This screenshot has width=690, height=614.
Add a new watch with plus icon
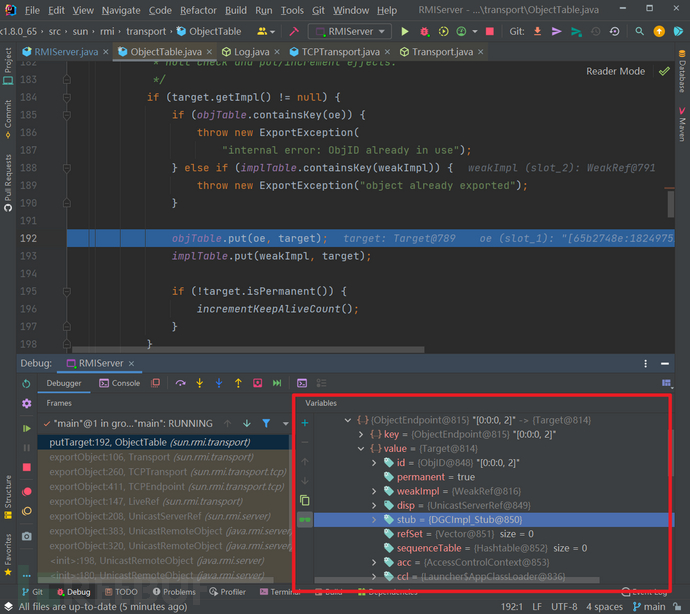point(305,423)
